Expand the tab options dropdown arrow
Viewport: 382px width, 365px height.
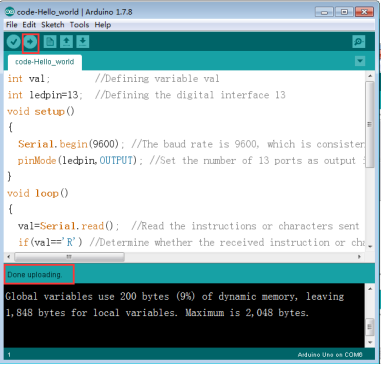pyautogui.click(x=360, y=61)
